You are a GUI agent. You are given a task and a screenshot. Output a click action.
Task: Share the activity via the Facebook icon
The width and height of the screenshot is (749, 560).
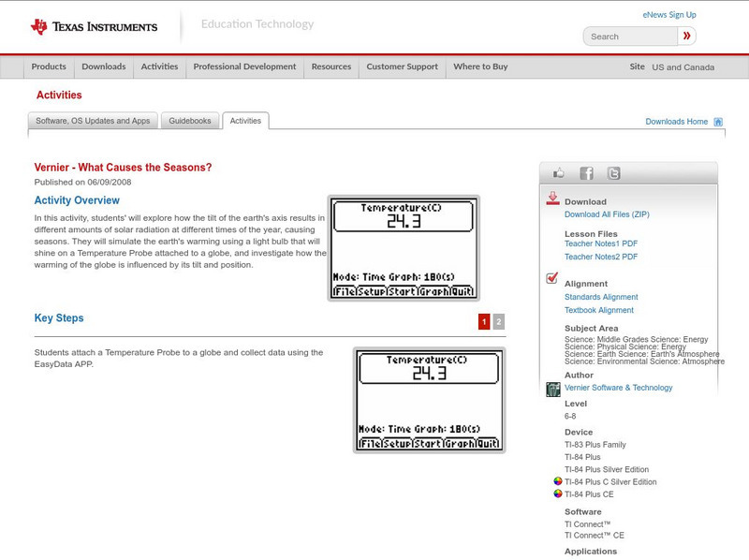point(586,173)
